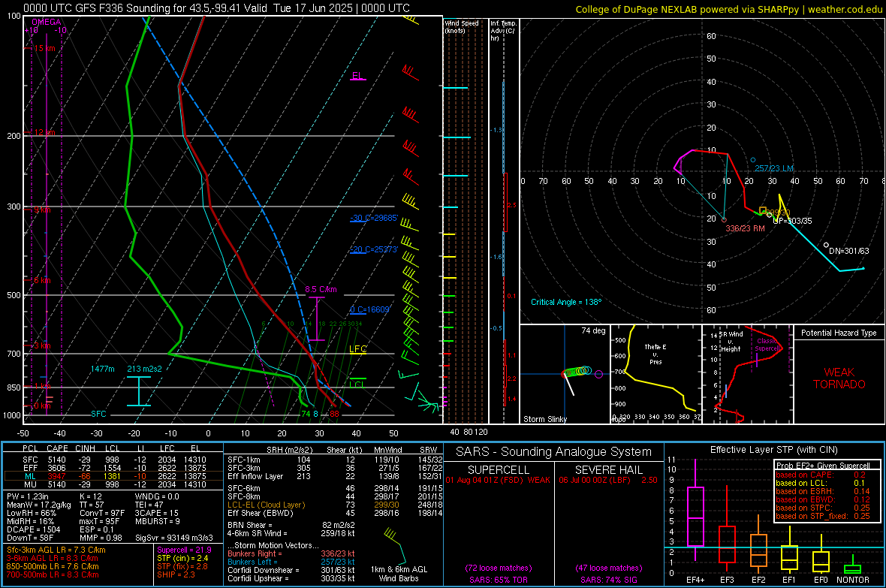This screenshot has height=588, width=886.
Task: Click the -20 C=25373' height label
Action: 374,249
